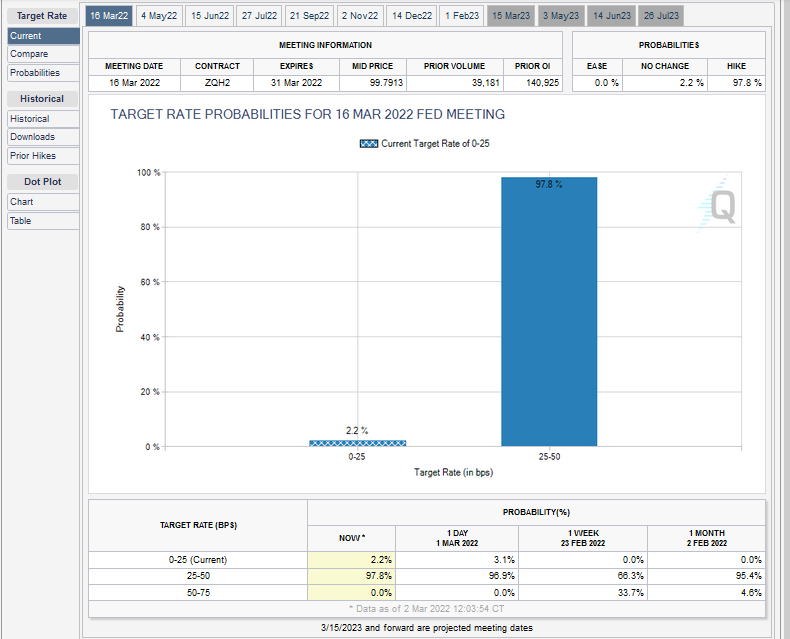Open the Dot Plot Table view

pos(43,221)
